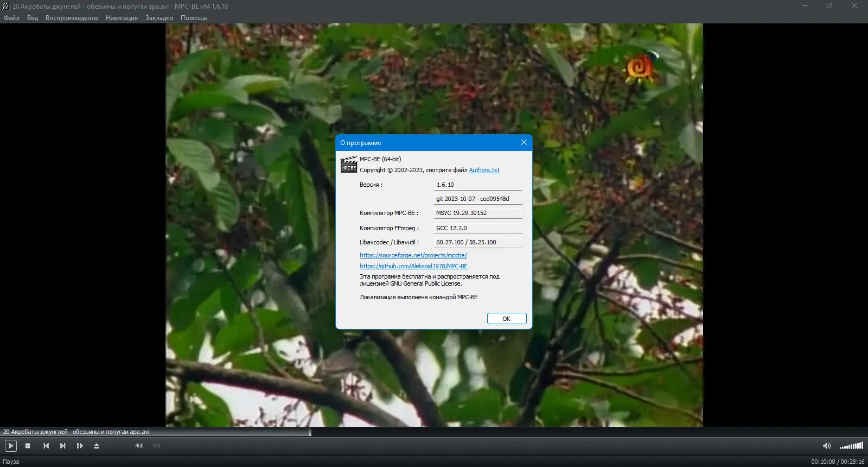Open the Authors.txt link

click(x=484, y=170)
